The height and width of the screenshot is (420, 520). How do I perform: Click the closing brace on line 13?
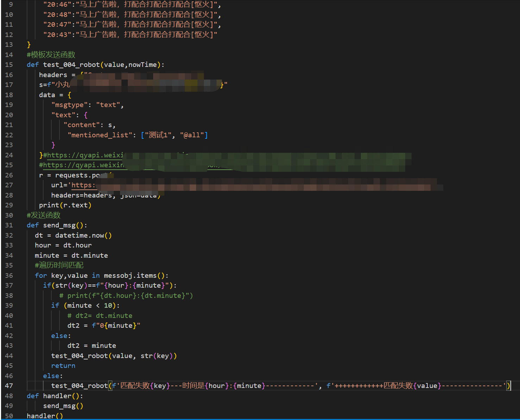pos(29,45)
